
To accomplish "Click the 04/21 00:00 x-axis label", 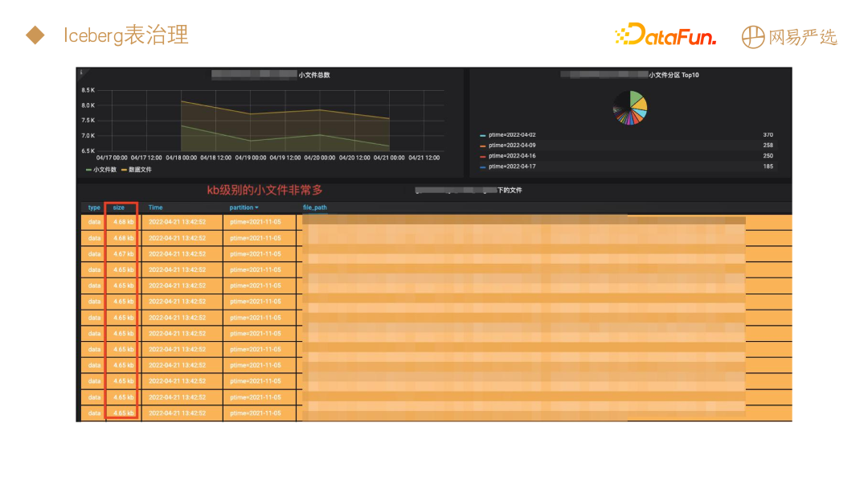I will click(389, 158).
